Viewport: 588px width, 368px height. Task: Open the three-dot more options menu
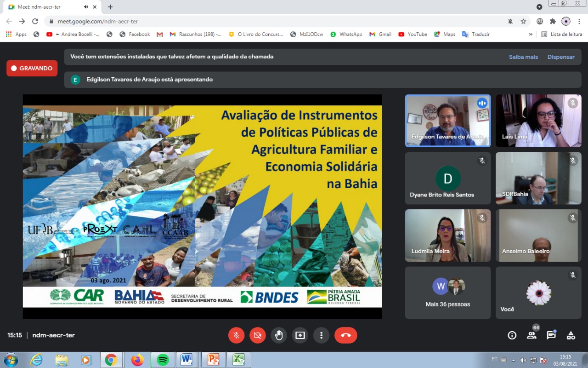pos(321,335)
